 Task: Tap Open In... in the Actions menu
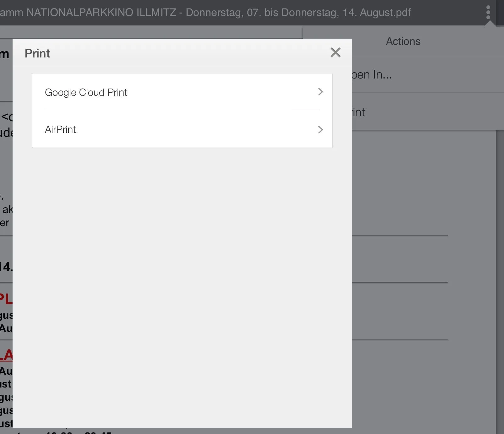tap(372, 75)
